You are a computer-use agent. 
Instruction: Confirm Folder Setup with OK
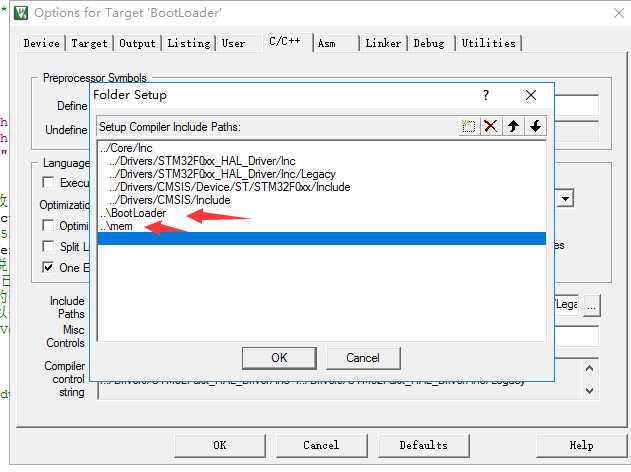click(x=279, y=358)
